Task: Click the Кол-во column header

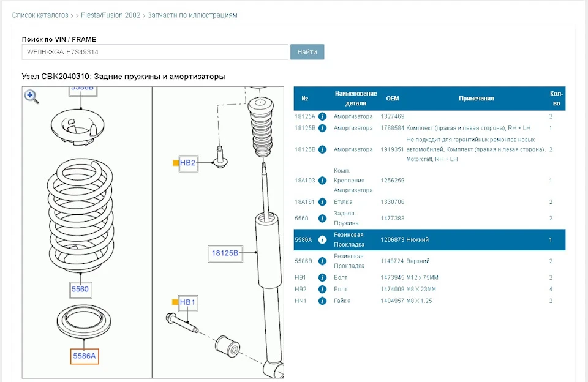Action: (x=556, y=99)
